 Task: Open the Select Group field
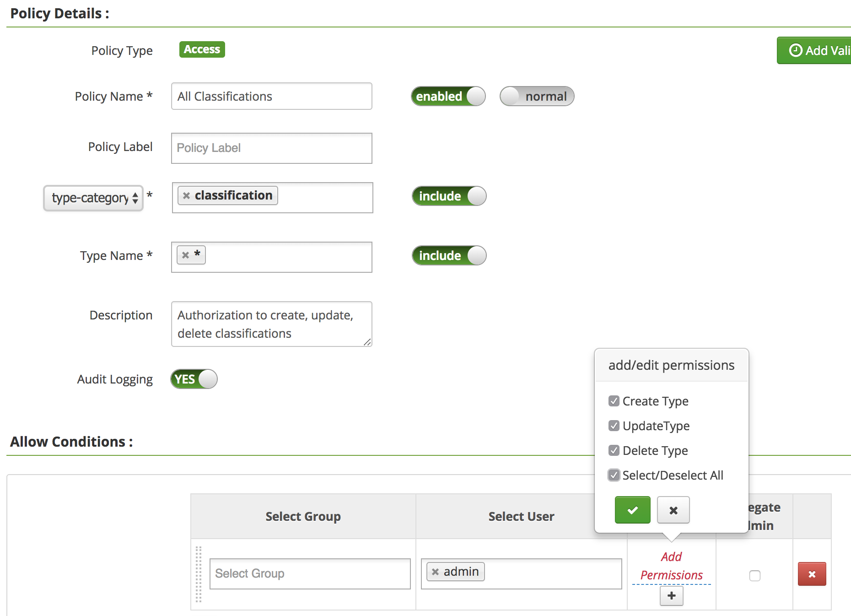(310, 574)
